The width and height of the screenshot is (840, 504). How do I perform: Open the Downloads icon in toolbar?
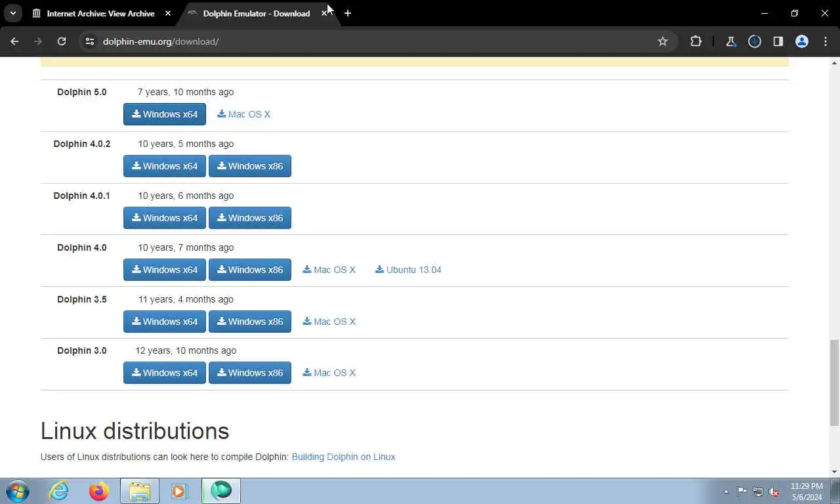pyautogui.click(x=755, y=41)
